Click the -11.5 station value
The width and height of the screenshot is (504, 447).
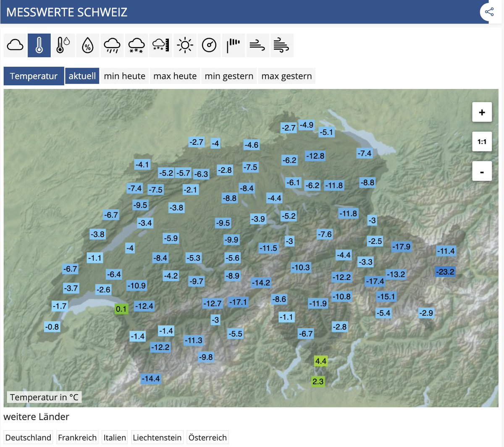(x=268, y=248)
